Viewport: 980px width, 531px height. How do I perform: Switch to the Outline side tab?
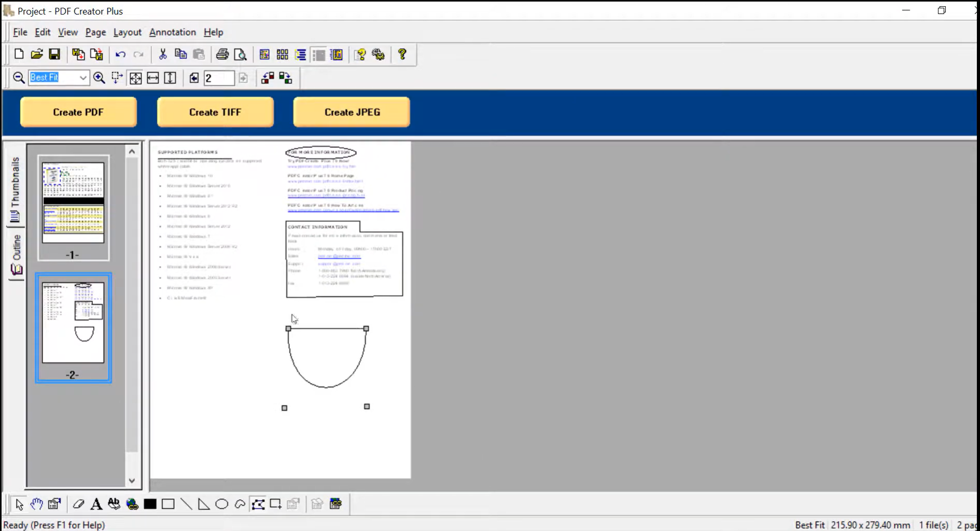click(16, 255)
